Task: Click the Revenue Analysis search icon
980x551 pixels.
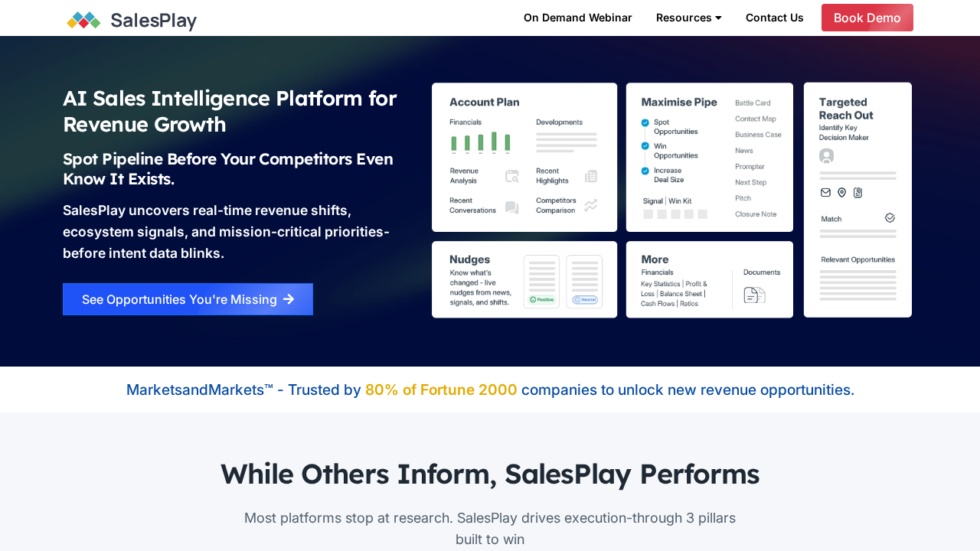Action: click(x=512, y=176)
